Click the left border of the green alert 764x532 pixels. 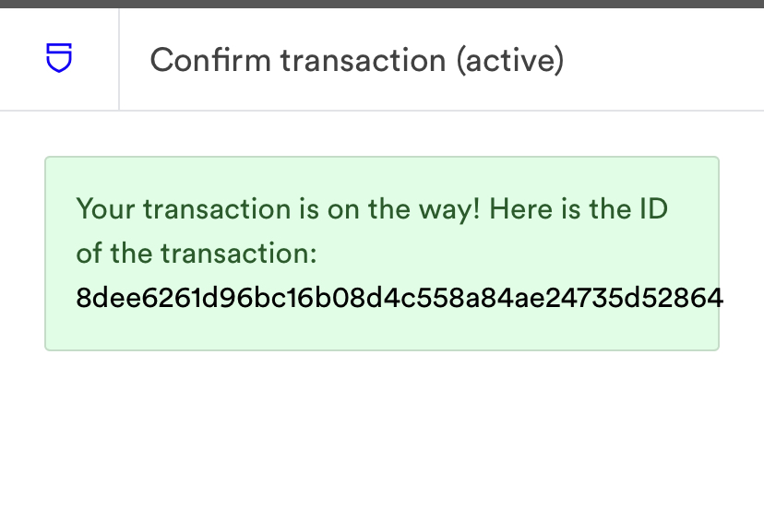tap(45, 254)
